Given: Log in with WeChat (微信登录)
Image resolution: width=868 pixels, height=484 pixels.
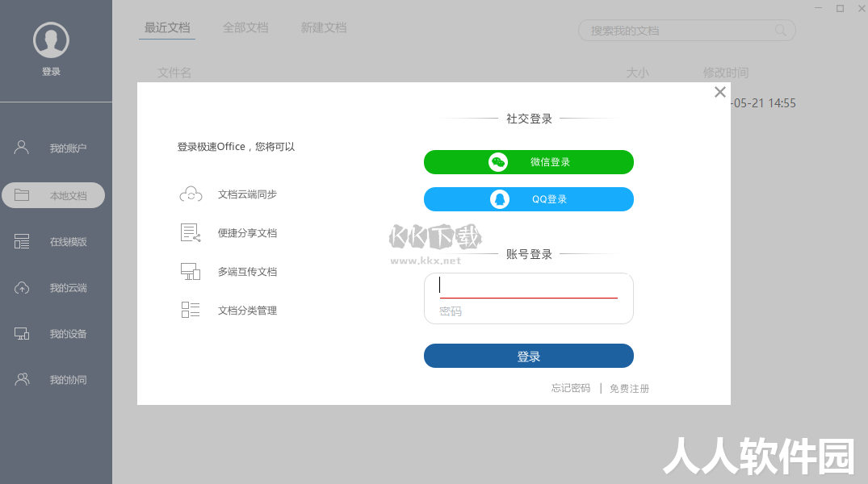Looking at the screenshot, I should coord(529,162).
